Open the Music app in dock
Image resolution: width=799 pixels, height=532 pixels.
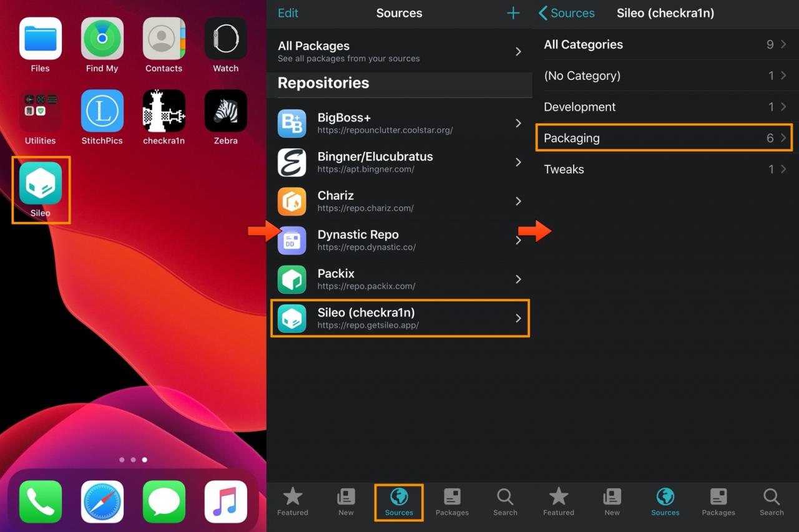[226, 501]
